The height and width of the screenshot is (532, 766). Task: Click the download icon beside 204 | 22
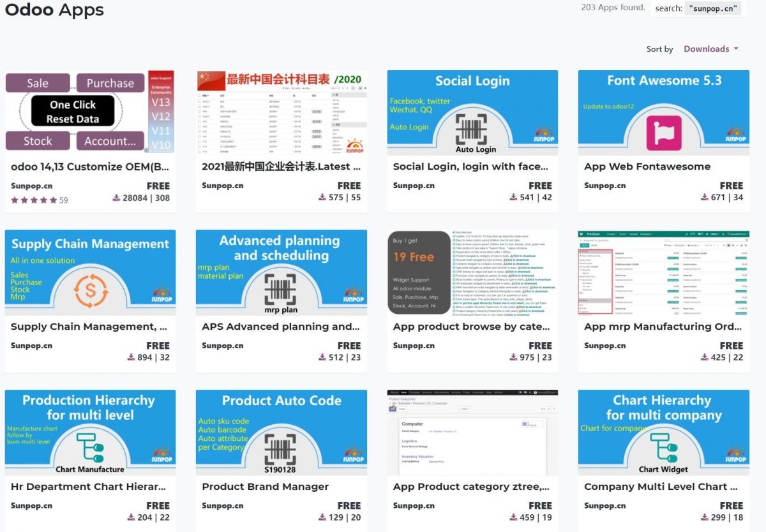131,517
